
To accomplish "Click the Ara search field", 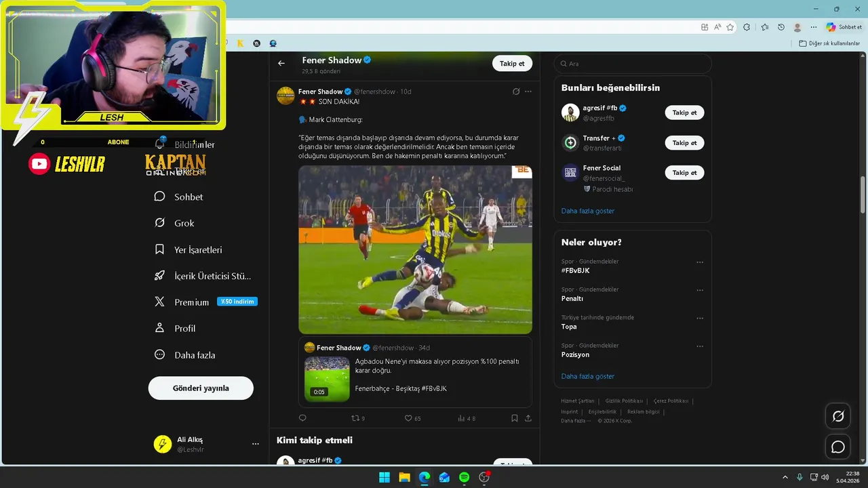I will coord(633,64).
